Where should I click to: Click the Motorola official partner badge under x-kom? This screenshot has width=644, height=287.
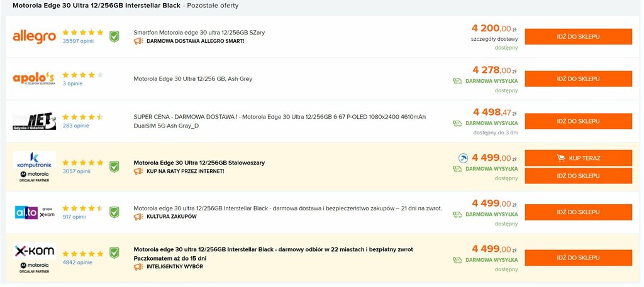[34, 268]
